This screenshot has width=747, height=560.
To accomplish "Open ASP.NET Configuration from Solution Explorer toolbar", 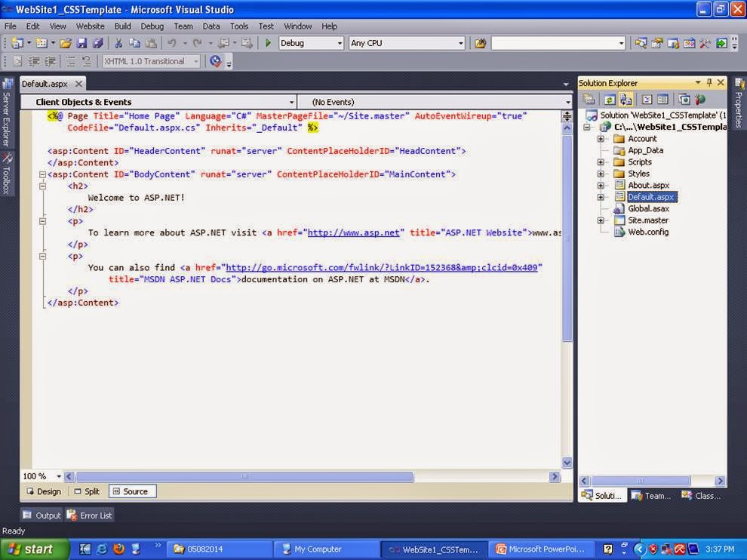I will click(700, 99).
